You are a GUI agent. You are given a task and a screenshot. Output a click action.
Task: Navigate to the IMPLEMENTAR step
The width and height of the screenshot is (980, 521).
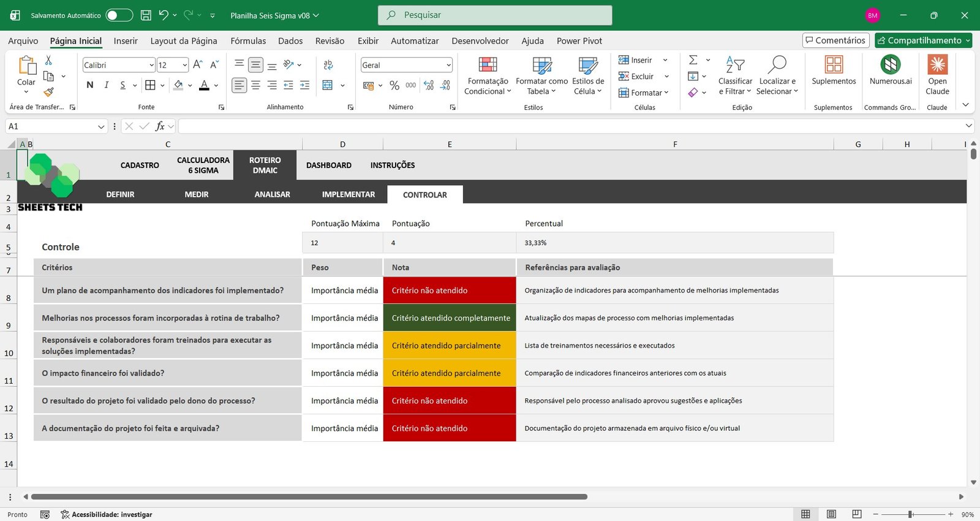pyautogui.click(x=349, y=194)
